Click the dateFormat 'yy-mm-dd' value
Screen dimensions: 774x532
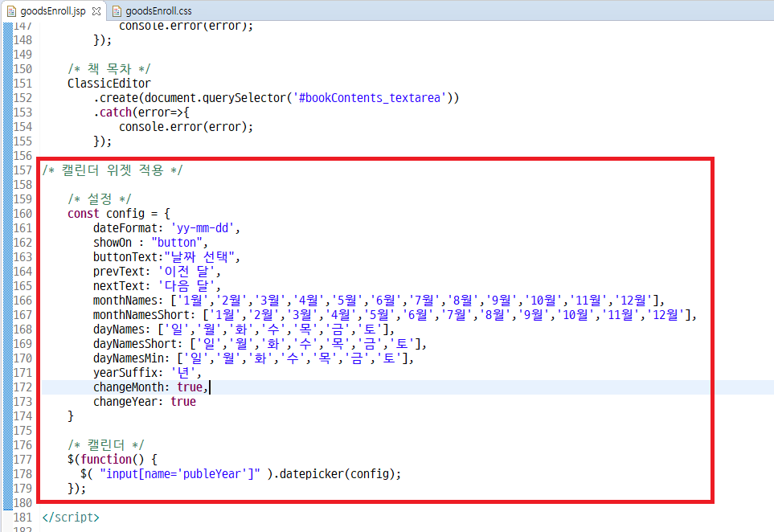coord(202,228)
